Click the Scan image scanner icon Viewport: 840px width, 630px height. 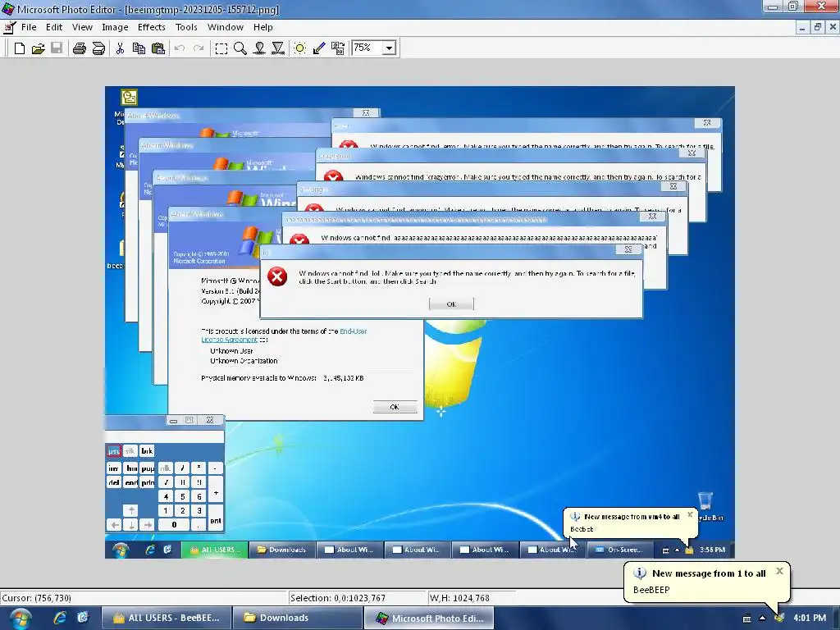(98, 48)
